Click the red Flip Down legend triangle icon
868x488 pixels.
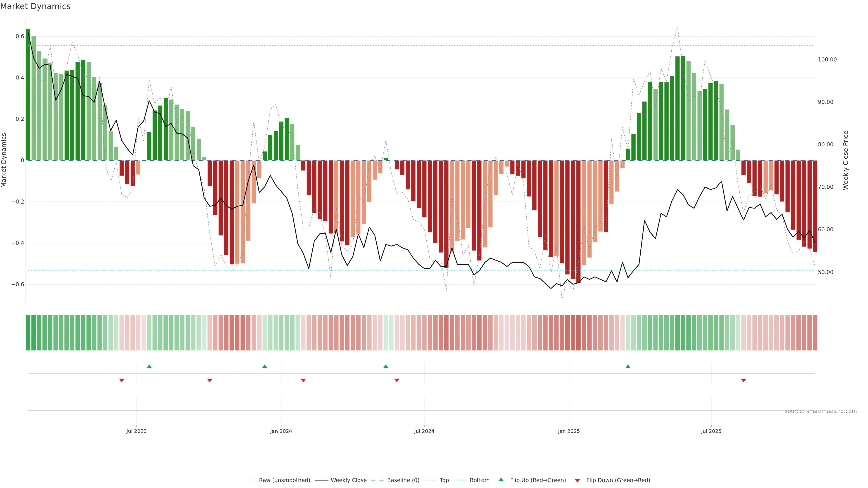click(577, 480)
